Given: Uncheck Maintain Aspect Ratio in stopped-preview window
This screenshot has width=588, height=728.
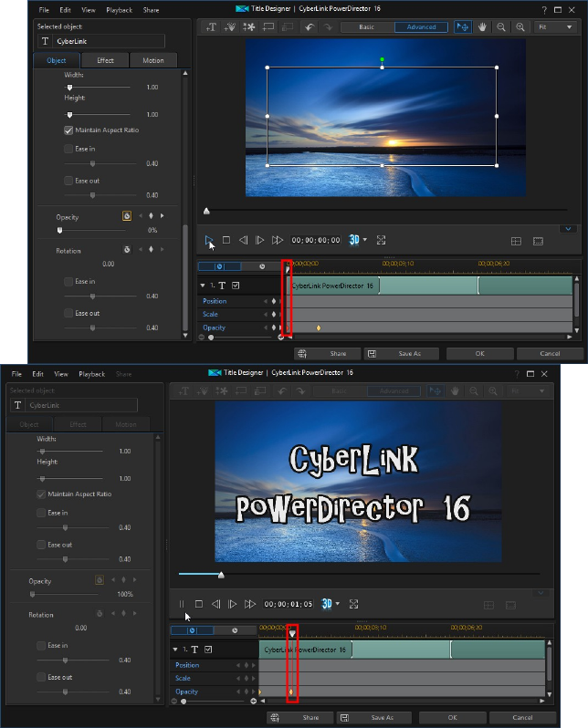Looking at the screenshot, I should point(68,130).
